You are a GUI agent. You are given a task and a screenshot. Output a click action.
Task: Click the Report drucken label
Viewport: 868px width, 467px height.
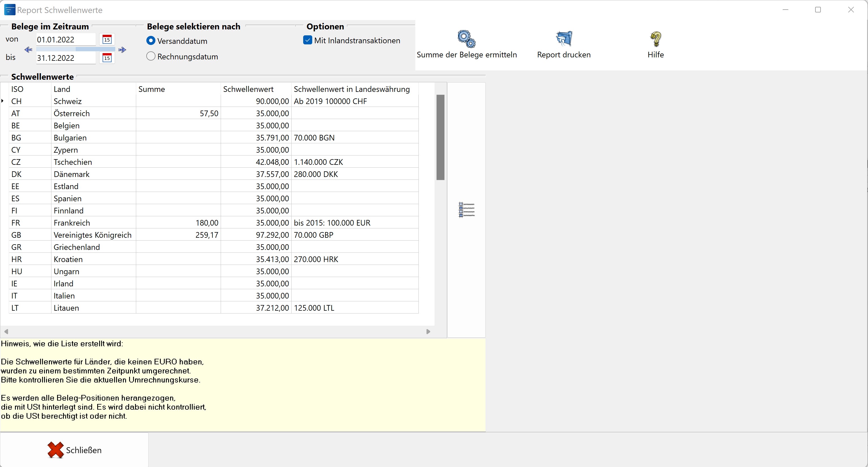tap(564, 55)
